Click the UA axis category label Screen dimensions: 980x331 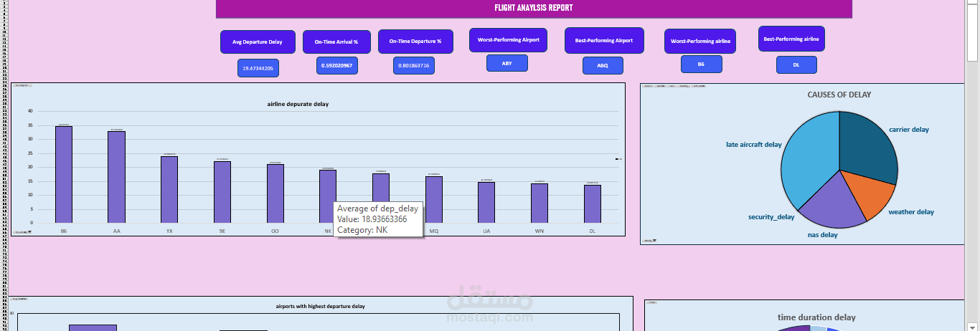486,231
